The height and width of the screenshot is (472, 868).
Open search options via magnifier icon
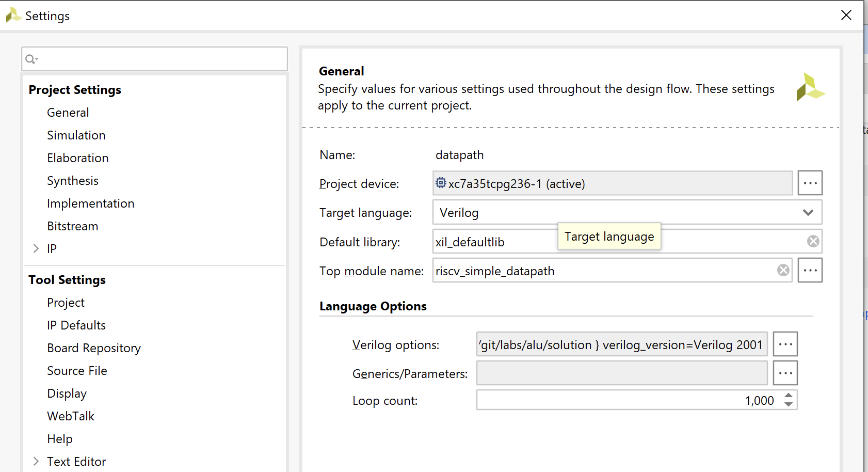[31, 58]
